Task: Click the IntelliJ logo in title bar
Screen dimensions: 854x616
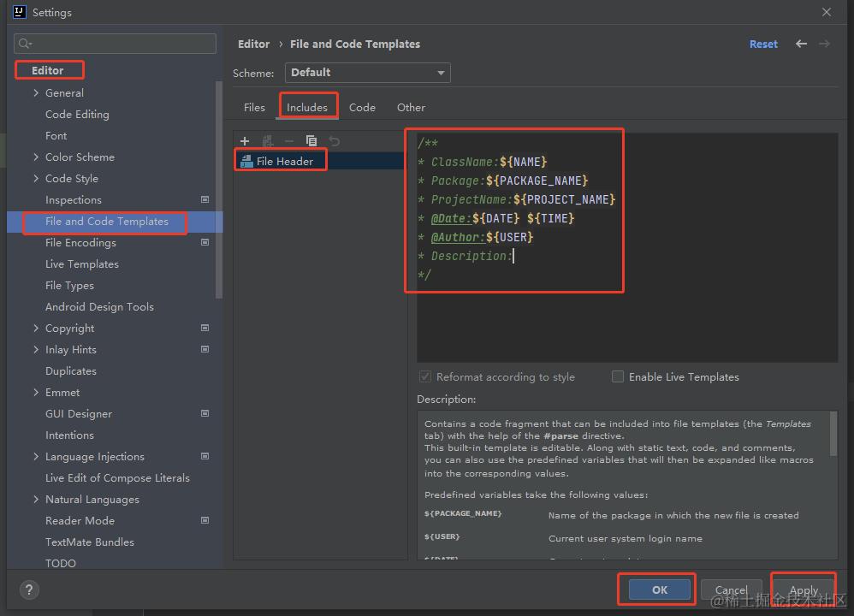Action: point(19,12)
